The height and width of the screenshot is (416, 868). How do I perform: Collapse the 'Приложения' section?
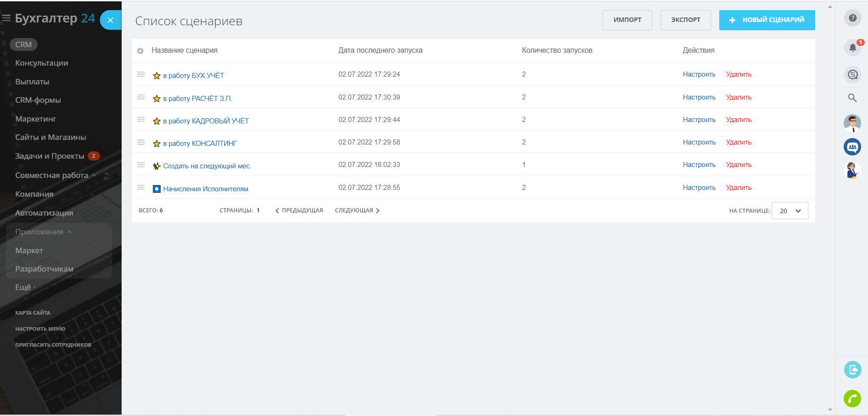coord(44,232)
